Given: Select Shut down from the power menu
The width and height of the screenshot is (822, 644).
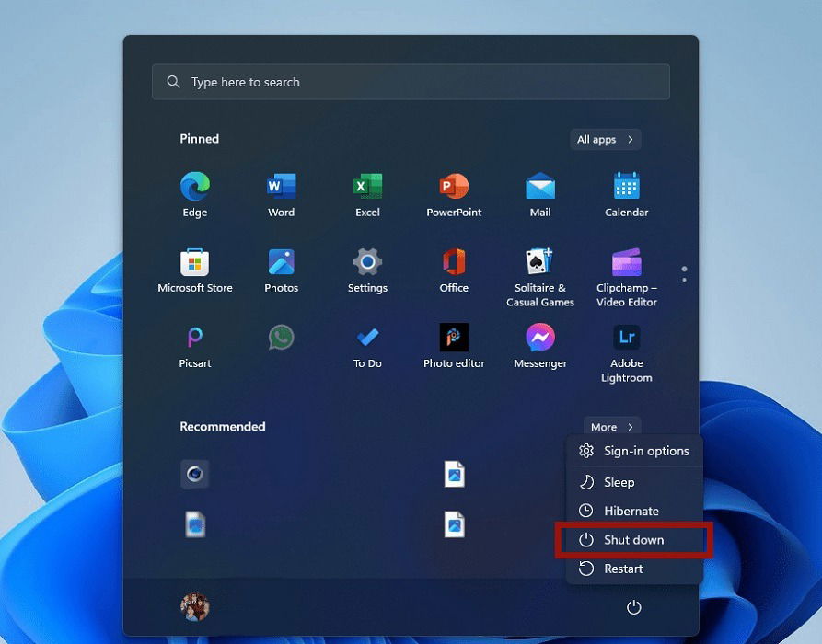Looking at the screenshot, I should click(635, 540).
